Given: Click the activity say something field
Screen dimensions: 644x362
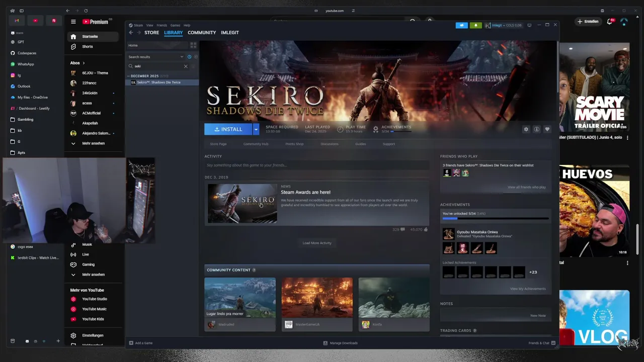Looking at the screenshot, I should point(317,165).
